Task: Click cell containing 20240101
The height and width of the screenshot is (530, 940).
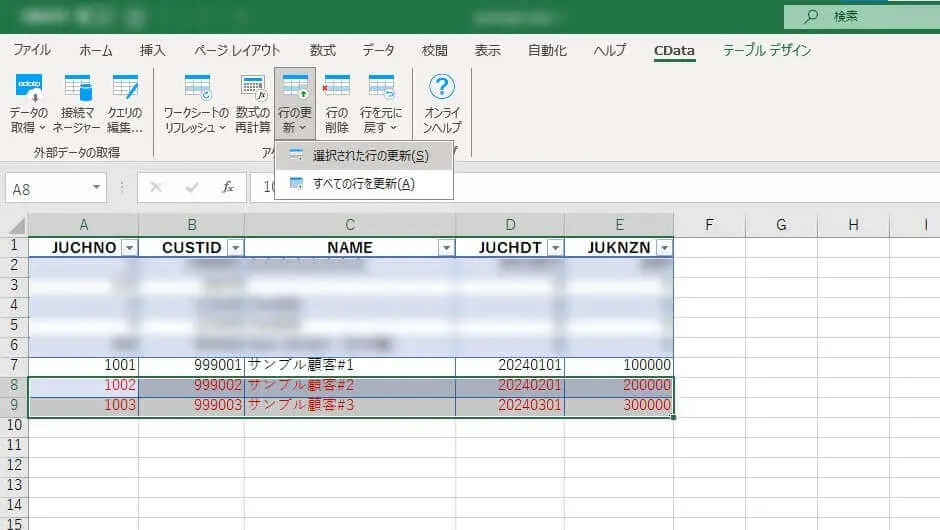Action: [x=510, y=365]
